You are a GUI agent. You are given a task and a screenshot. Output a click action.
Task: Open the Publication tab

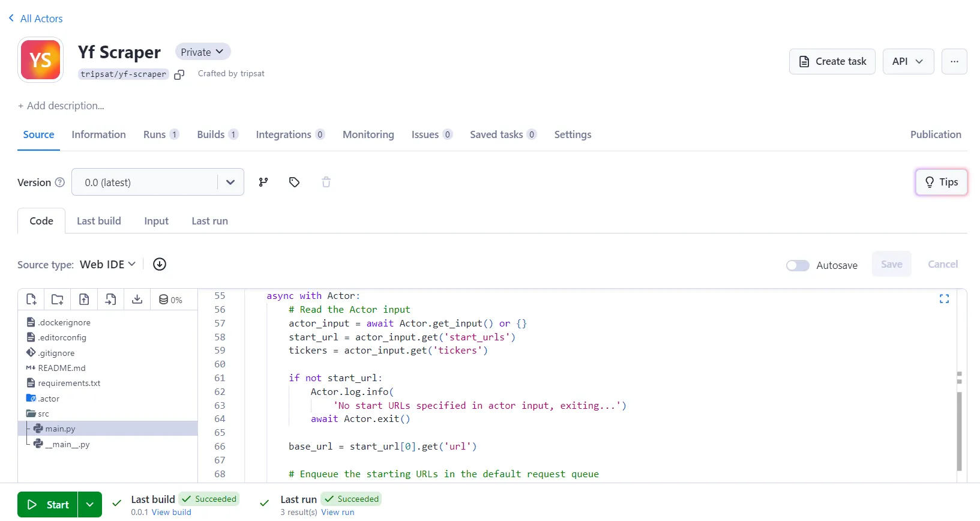[x=936, y=134]
